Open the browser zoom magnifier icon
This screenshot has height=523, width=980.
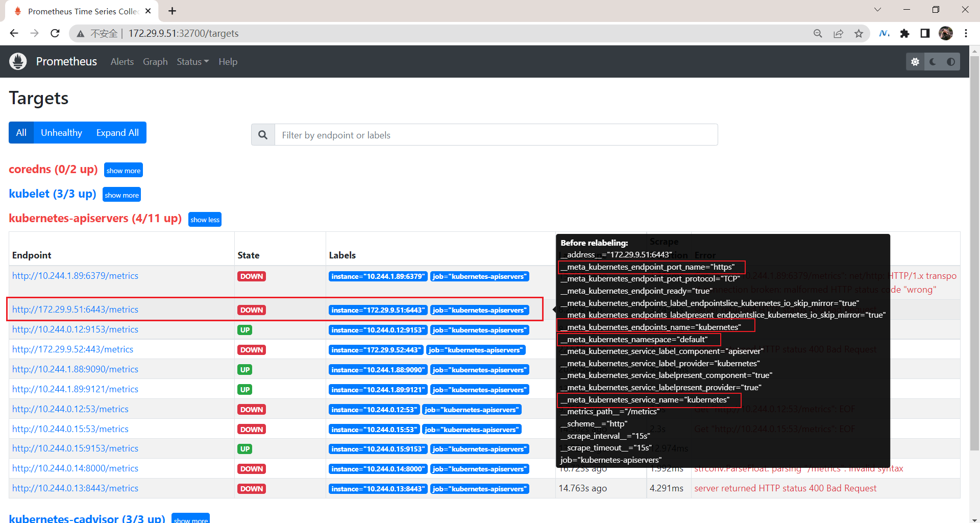pyautogui.click(x=818, y=33)
